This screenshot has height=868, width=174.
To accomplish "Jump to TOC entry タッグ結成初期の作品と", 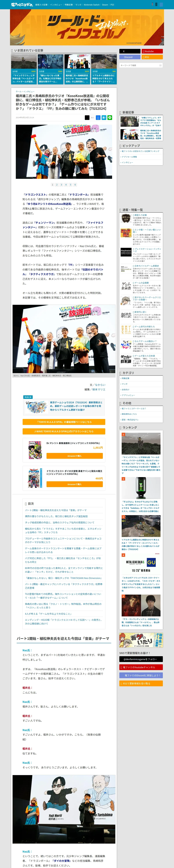I will point(59,523).
